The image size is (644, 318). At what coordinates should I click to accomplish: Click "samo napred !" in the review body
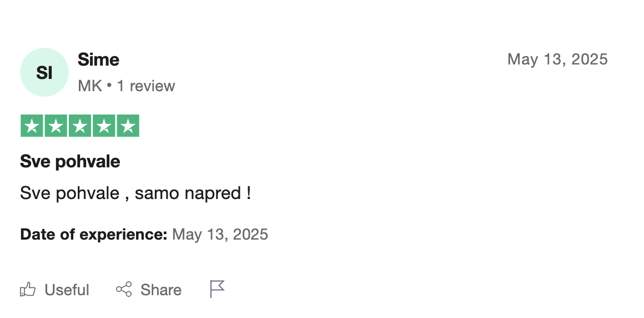coord(193,193)
